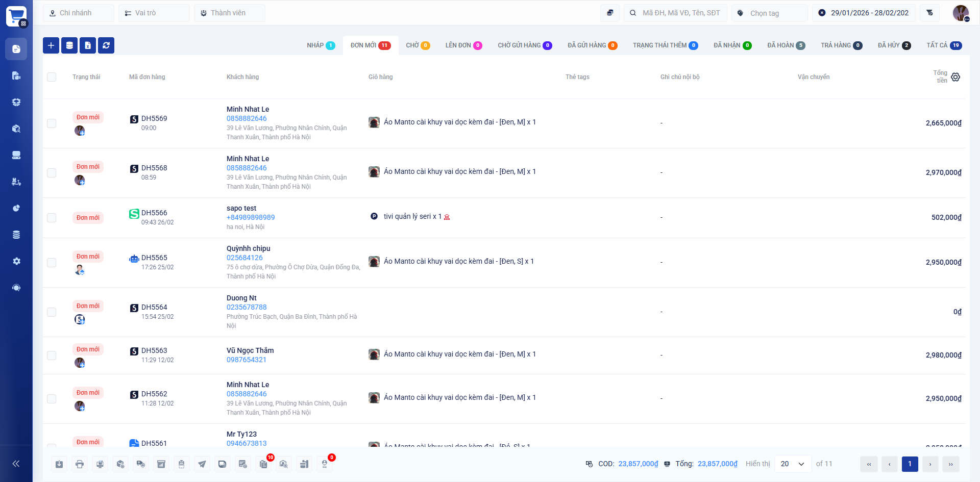Image resolution: width=980 pixels, height=482 pixels.
Task: Click the Excel export icon in toolbar
Action: coord(88,45)
